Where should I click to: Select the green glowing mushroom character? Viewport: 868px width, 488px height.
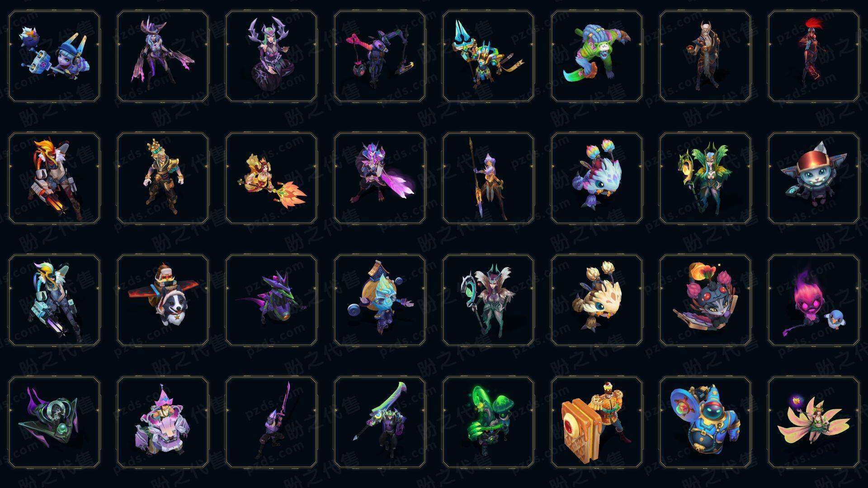(488, 422)
